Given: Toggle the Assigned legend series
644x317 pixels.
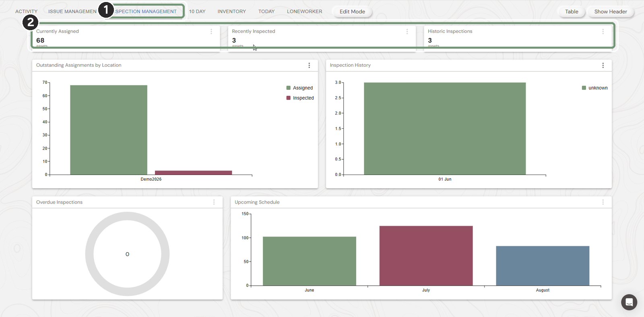Looking at the screenshot, I should (x=299, y=88).
